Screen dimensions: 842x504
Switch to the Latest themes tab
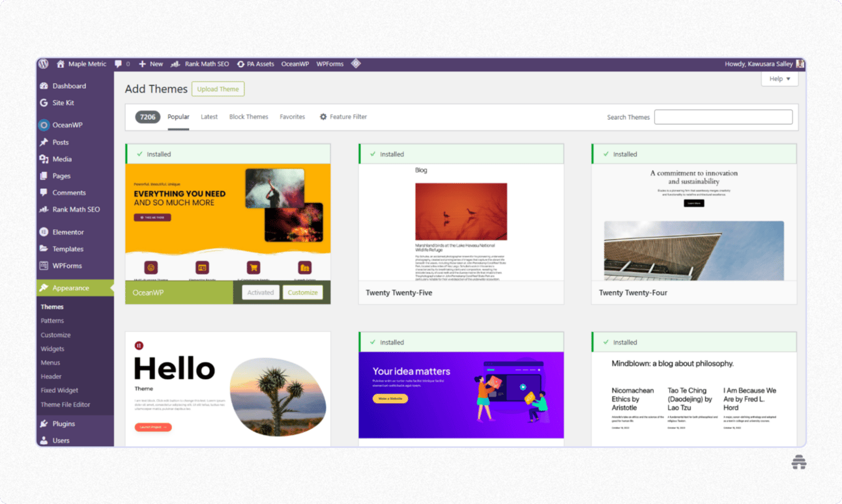coord(209,117)
